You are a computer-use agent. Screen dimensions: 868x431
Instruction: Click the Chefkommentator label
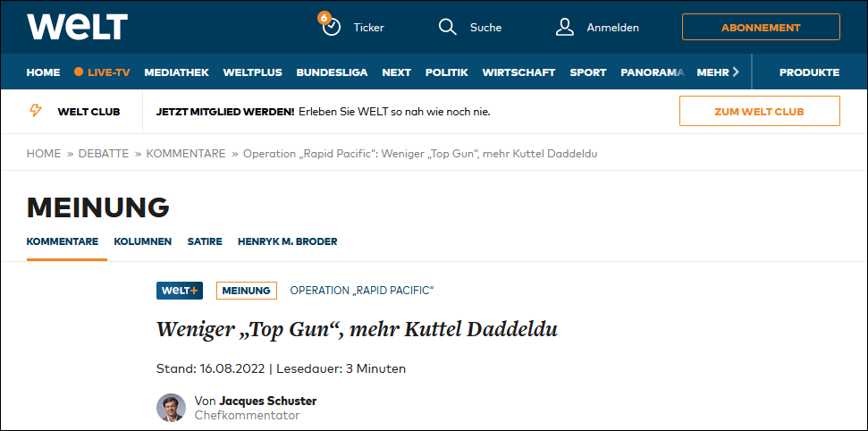click(247, 415)
